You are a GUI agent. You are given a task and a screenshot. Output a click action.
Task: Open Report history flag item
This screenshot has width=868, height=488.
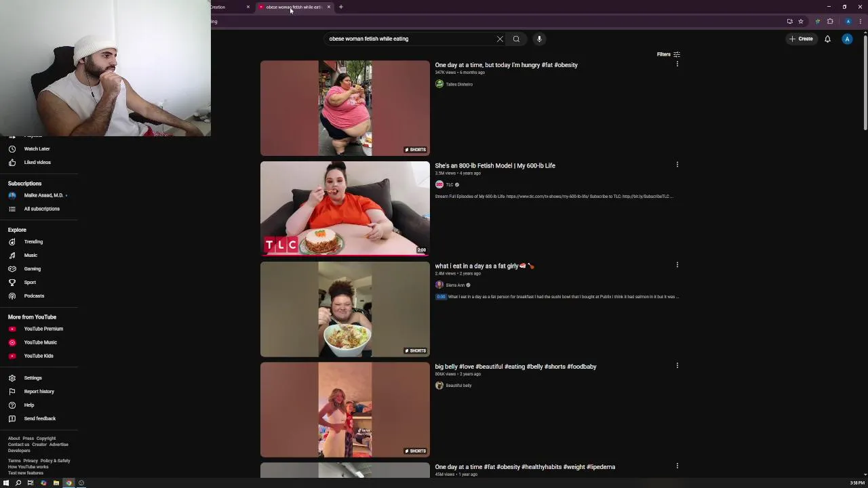click(x=39, y=391)
